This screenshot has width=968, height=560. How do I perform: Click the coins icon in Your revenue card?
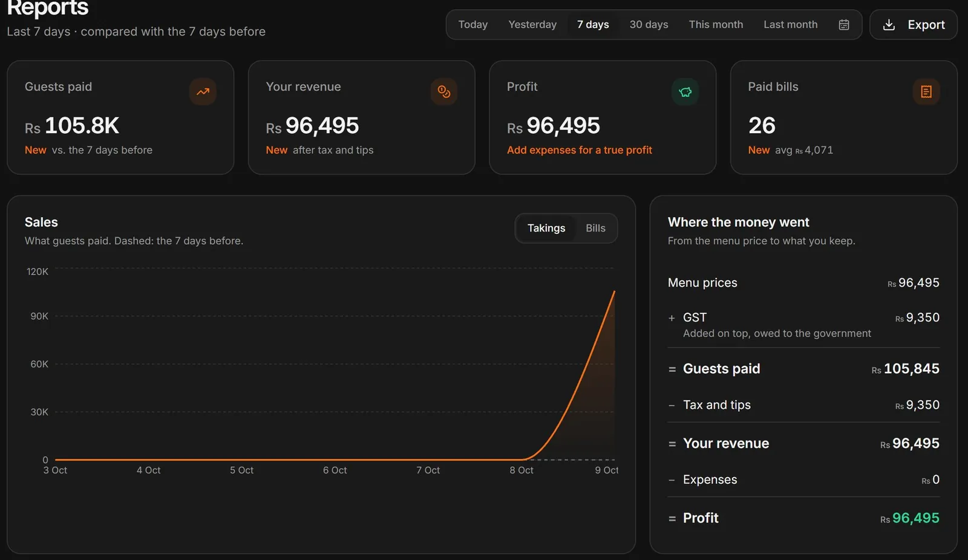coord(444,92)
